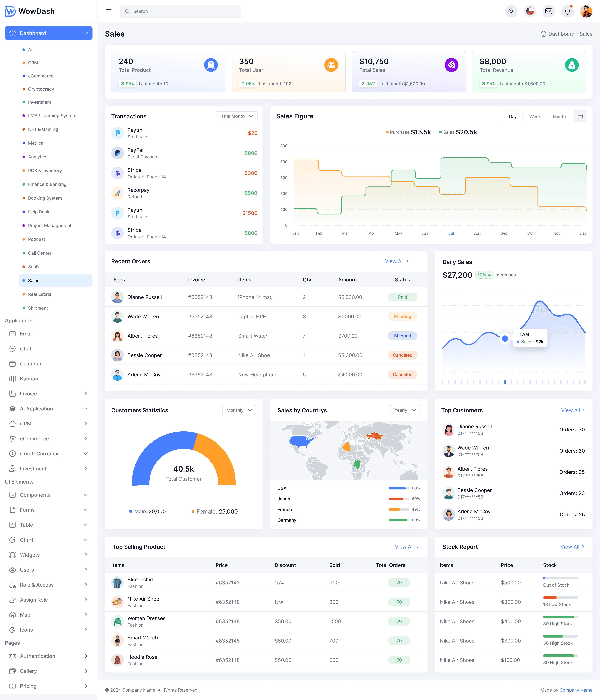This screenshot has width=600, height=700.
Task: Open the notifications bell
Action: (567, 11)
